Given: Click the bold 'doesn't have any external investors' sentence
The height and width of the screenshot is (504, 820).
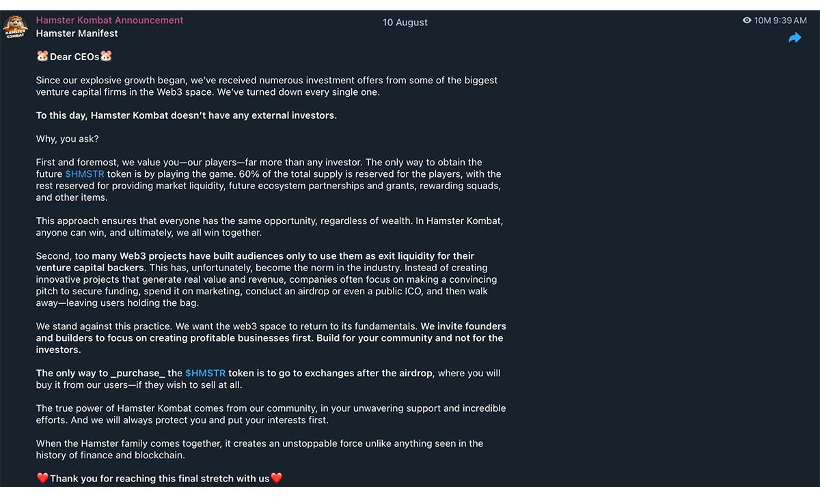Looking at the screenshot, I should 187,115.
